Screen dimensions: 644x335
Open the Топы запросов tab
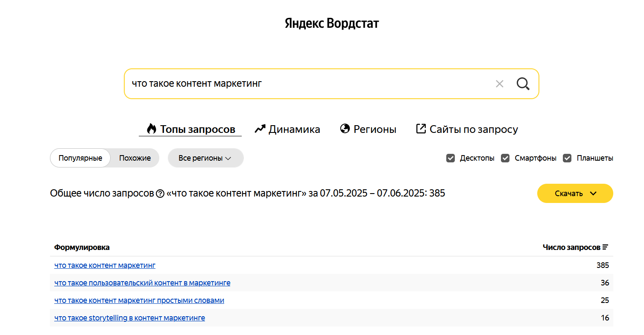tap(190, 129)
